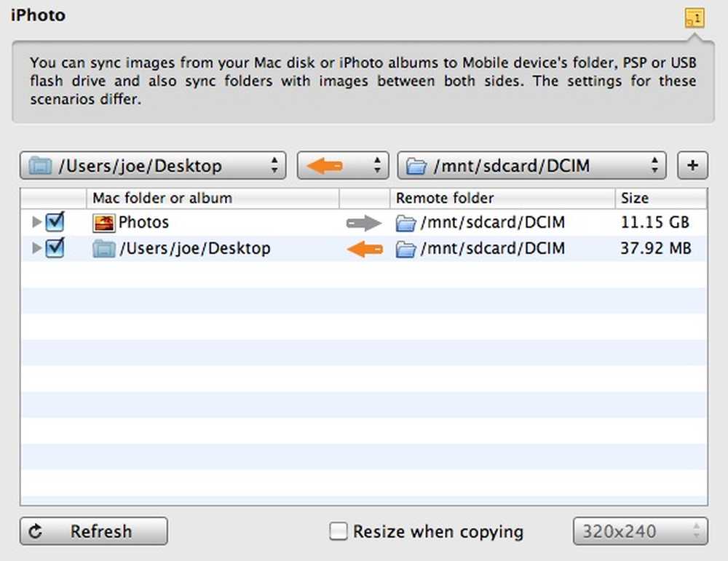Screen dimensions: 728x561
Task: Sort by Mac folder or album column
Action: click(213, 198)
